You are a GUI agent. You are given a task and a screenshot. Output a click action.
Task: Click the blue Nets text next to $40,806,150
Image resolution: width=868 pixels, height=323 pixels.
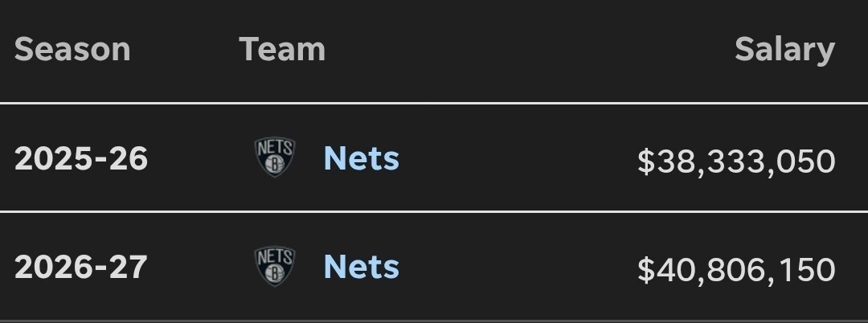coord(361,267)
